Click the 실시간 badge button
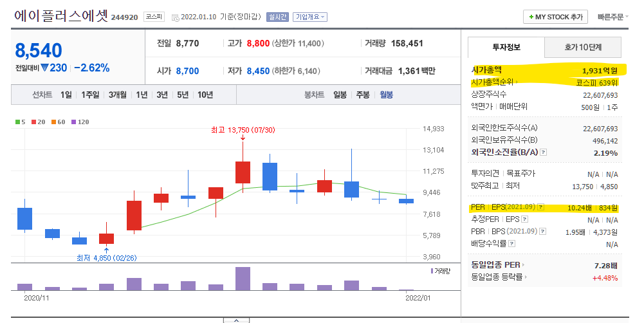Viewport: 644px width, 323px height. 278,17
